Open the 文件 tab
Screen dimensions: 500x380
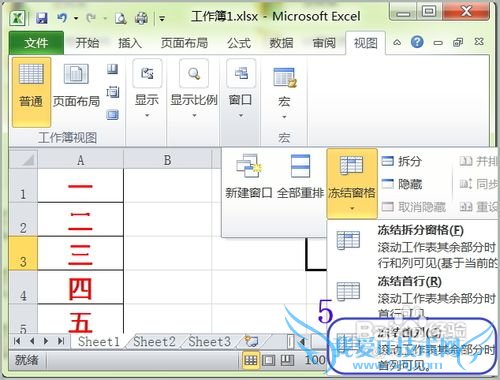[36, 43]
